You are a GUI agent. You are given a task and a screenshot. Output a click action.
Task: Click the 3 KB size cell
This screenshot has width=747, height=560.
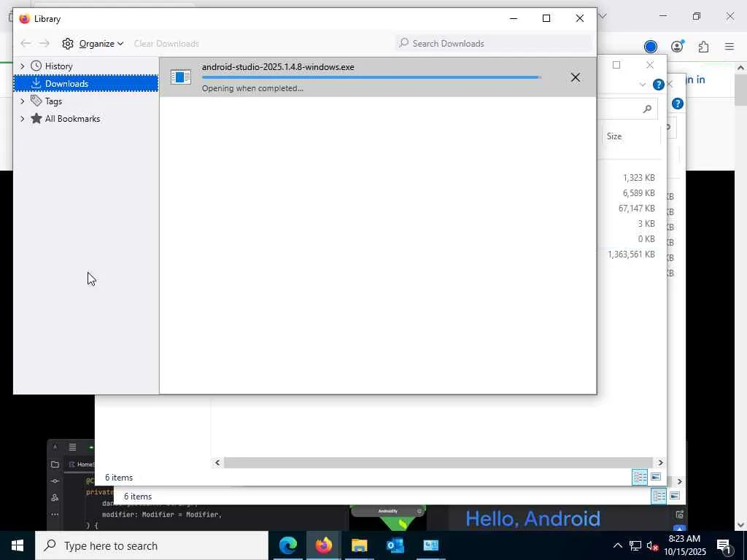pyautogui.click(x=646, y=223)
